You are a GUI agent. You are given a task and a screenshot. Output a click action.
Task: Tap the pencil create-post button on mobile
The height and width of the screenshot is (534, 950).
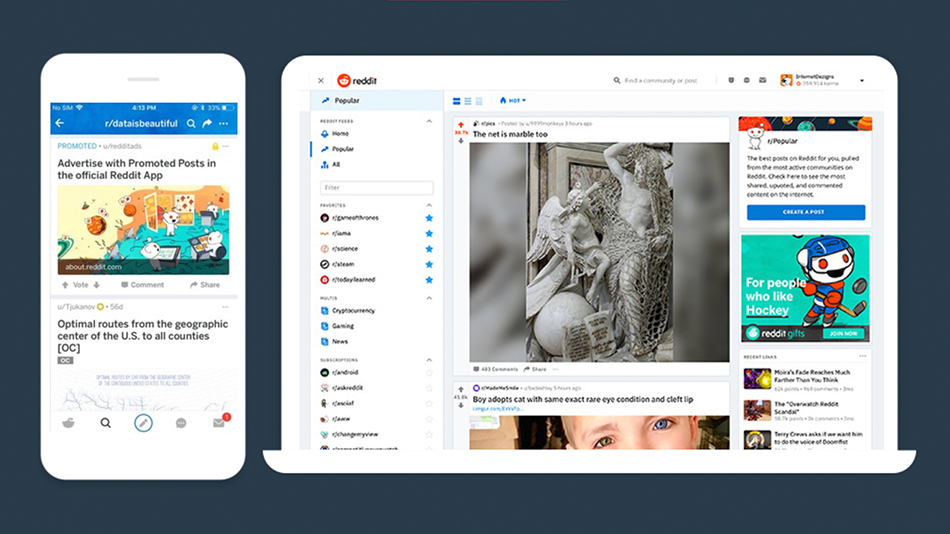tap(143, 423)
